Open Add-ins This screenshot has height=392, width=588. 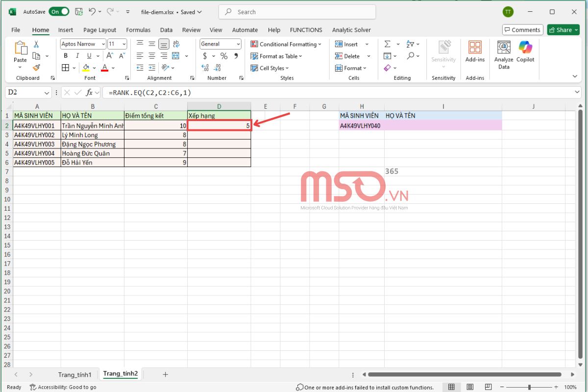[475, 52]
